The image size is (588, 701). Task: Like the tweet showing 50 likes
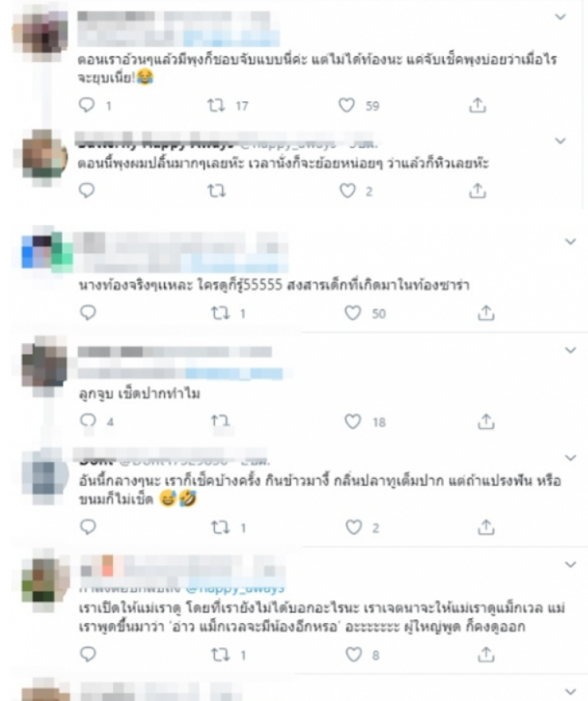(353, 313)
